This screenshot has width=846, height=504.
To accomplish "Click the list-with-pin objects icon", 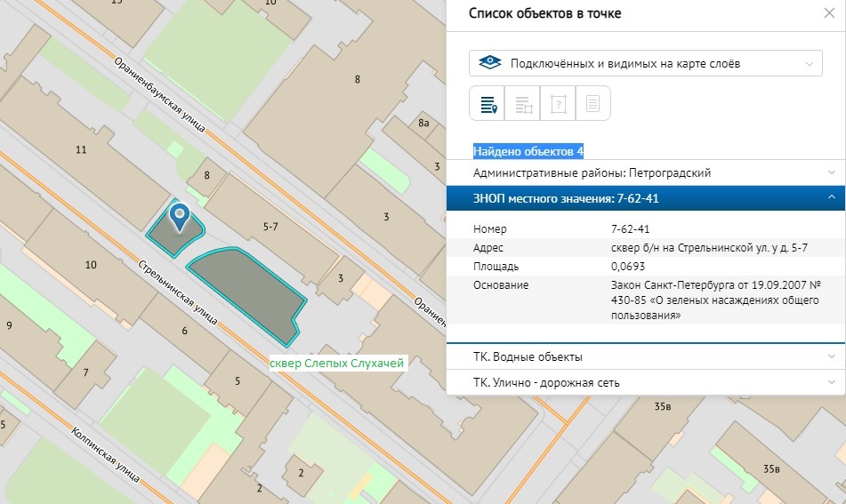I will click(487, 104).
